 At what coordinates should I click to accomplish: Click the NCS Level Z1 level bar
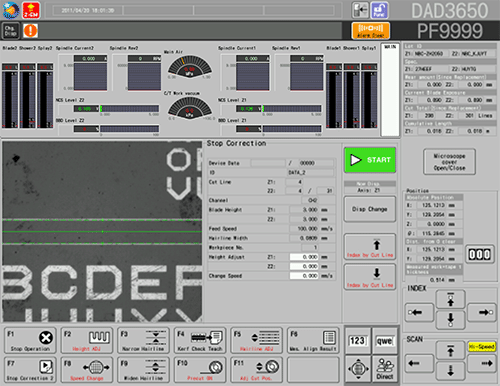point(292,109)
